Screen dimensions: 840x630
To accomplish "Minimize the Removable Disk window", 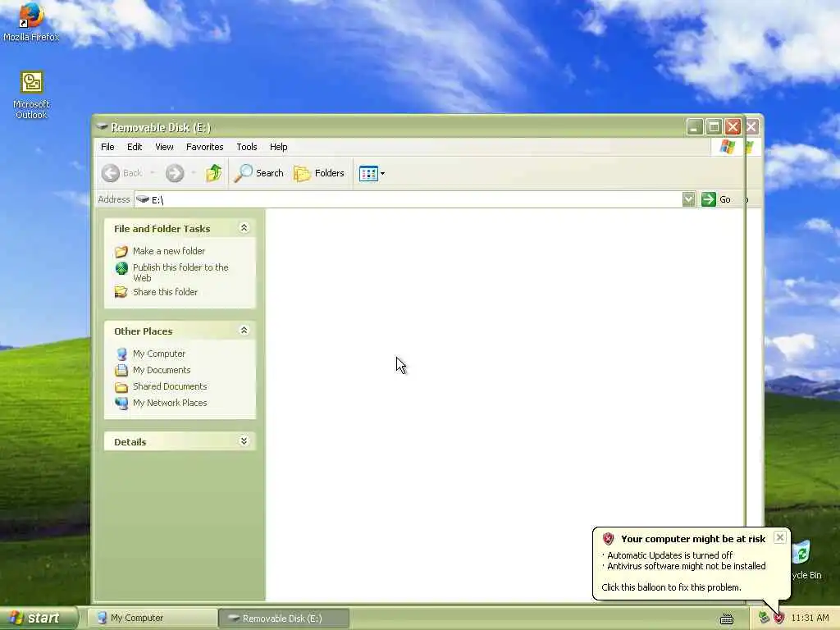I will pyautogui.click(x=695, y=127).
